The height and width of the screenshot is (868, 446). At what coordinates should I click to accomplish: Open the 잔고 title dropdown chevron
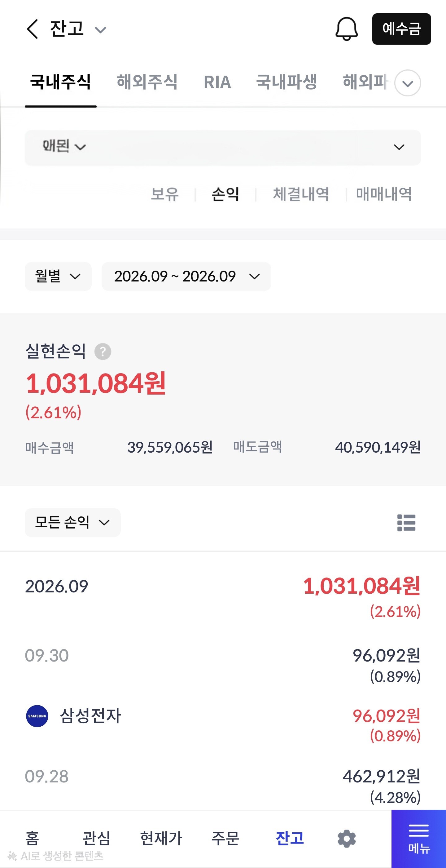[100, 30]
